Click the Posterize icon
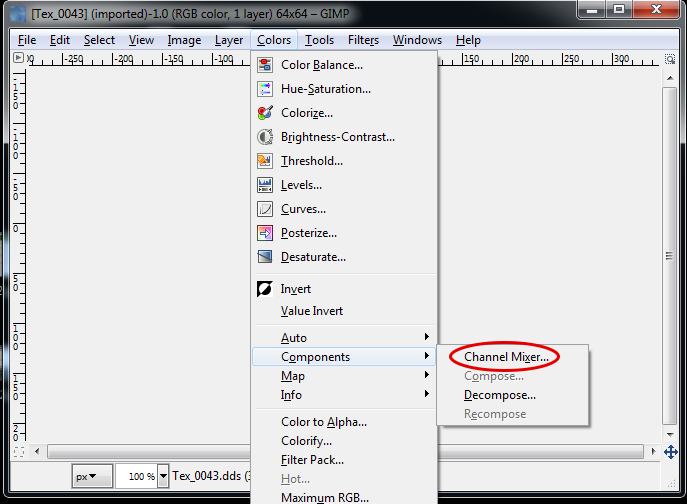 pos(265,233)
